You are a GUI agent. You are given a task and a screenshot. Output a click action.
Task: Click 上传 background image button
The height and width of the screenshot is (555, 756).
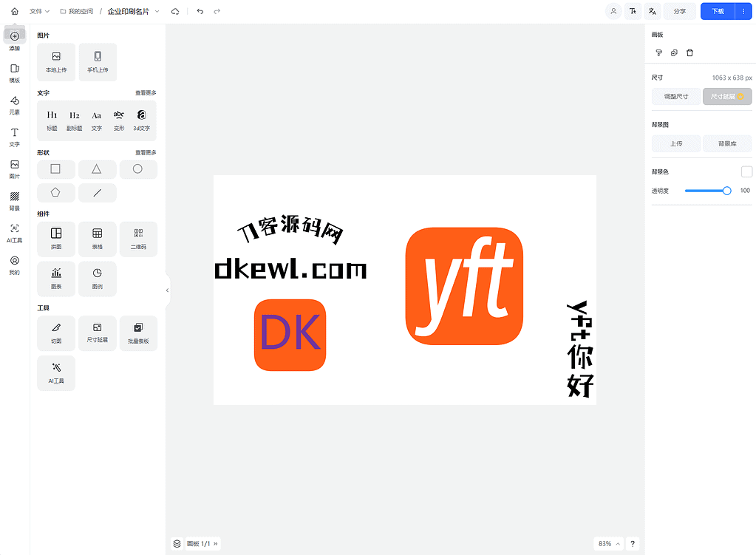click(x=676, y=143)
